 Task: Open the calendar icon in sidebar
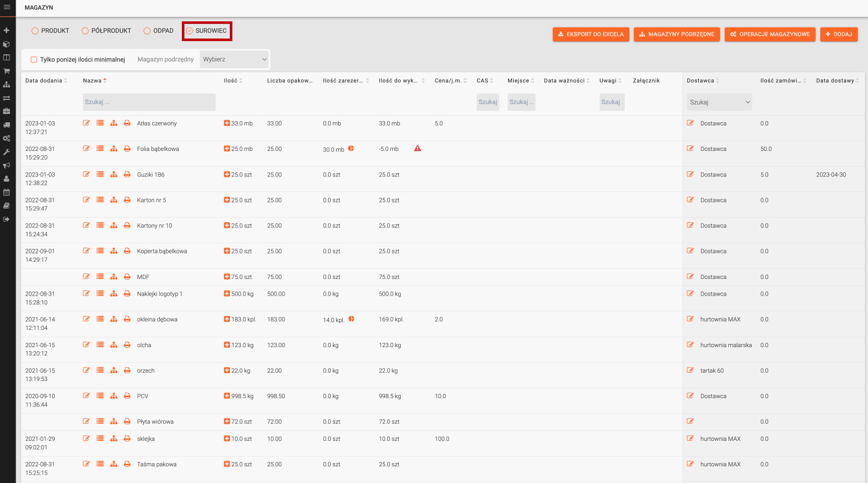point(7,192)
